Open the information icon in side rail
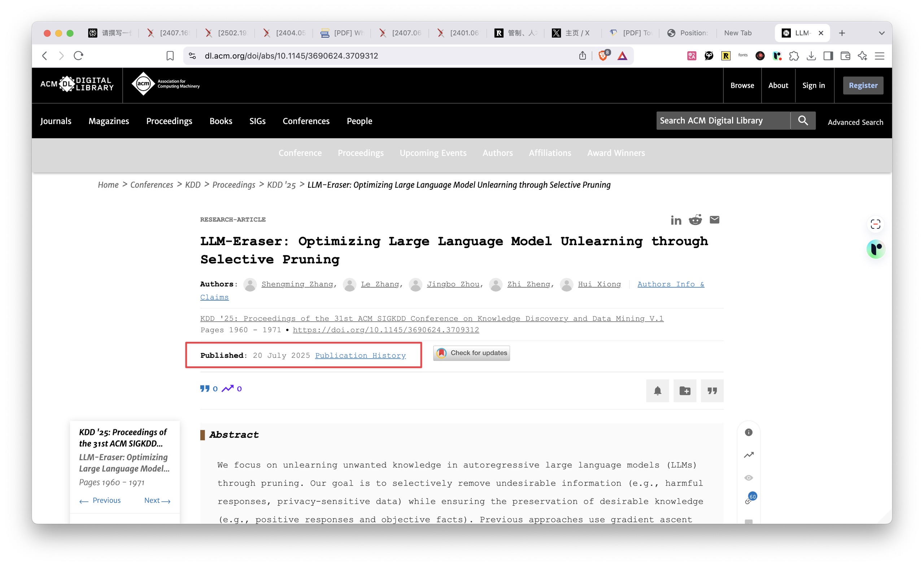This screenshot has width=924, height=566. [749, 432]
